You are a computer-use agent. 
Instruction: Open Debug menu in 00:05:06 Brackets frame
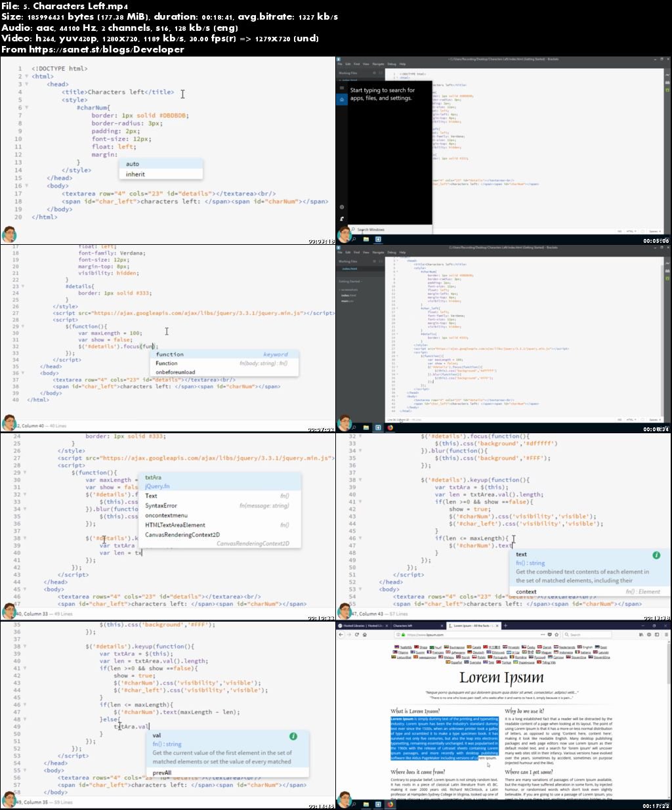[392, 64]
